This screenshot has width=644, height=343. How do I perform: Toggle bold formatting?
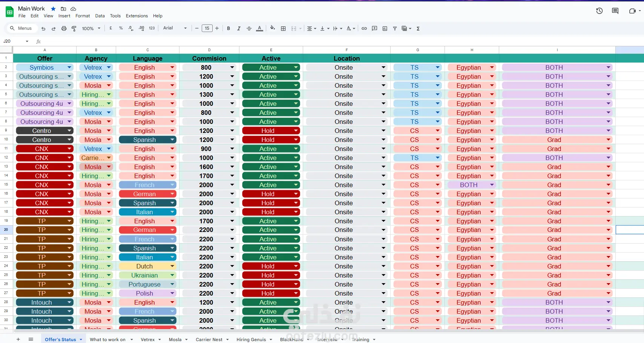[228, 28]
